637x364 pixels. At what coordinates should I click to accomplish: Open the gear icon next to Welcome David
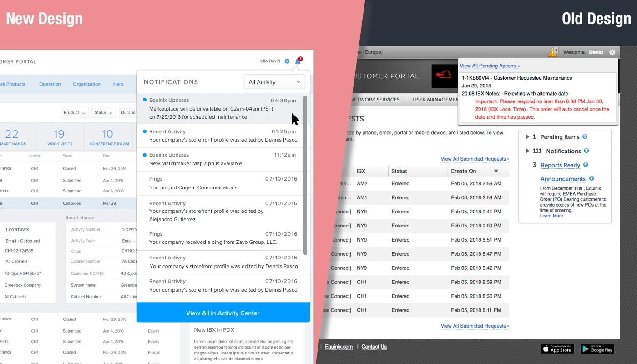tap(612, 52)
